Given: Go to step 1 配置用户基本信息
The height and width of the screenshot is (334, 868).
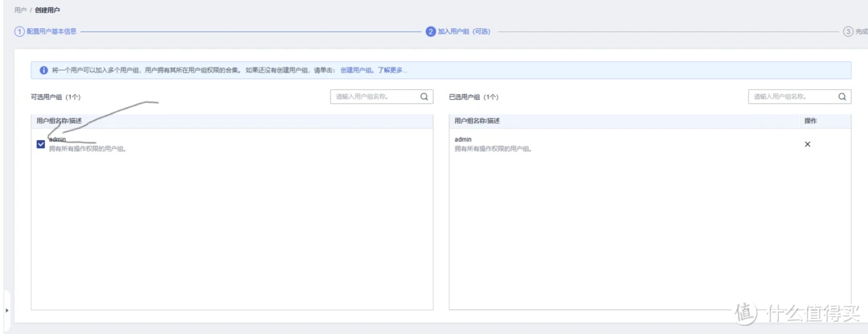Looking at the screenshot, I should coord(45,31).
